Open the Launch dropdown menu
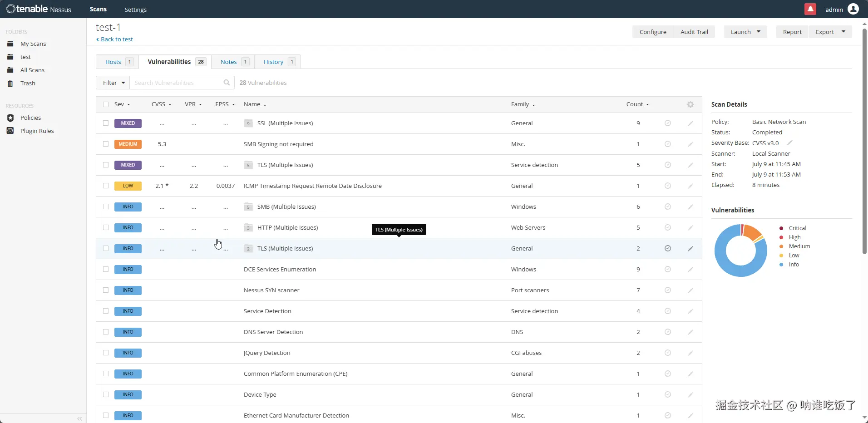This screenshot has width=868, height=423. click(745, 32)
